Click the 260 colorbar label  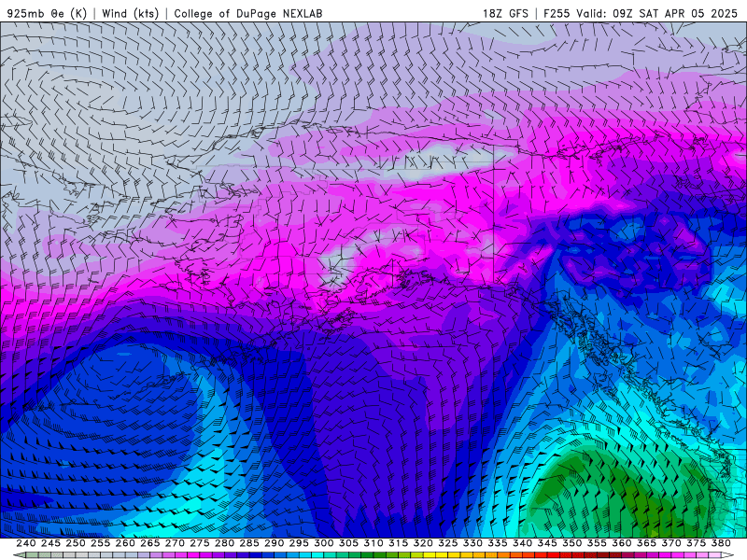tap(125, 543)
